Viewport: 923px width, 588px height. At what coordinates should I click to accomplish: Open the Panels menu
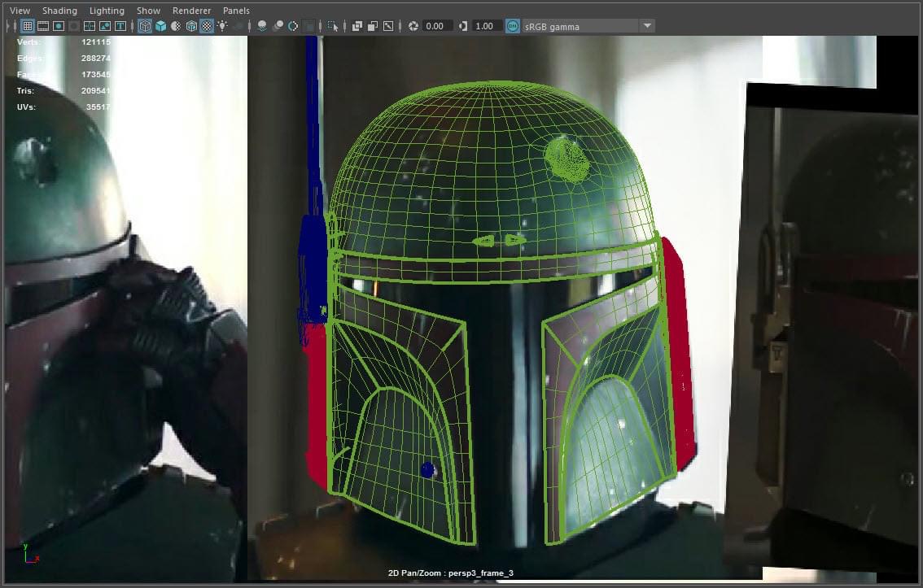click(x=236, y=11)
